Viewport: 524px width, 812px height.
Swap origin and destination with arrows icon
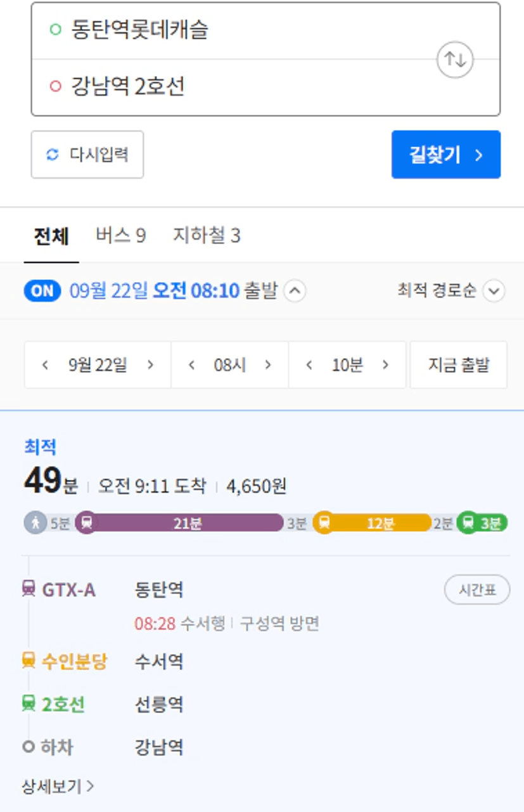click(x=455, y=60)
